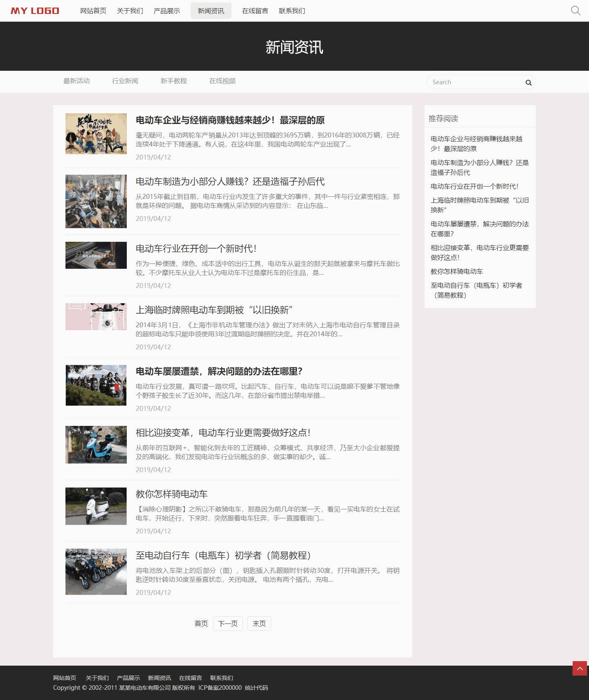589x700 pixels.
Task: Click the pink scooter thumbnail for 上海临时牌照 article
Action: [x=96, y=317]
